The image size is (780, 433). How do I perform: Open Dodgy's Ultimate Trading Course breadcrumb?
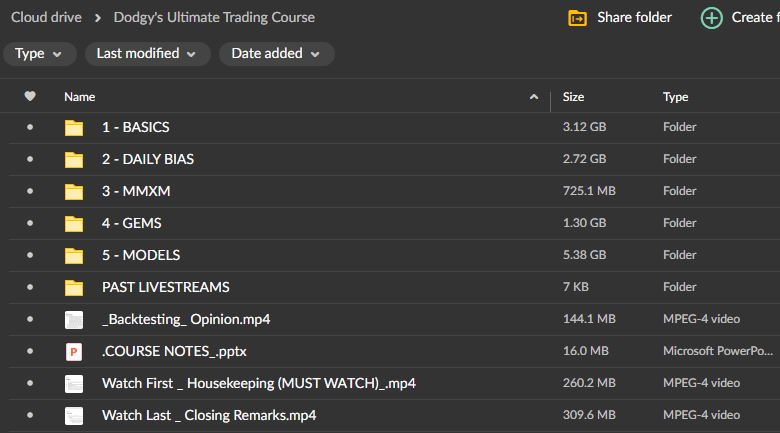tap(214, 17)
